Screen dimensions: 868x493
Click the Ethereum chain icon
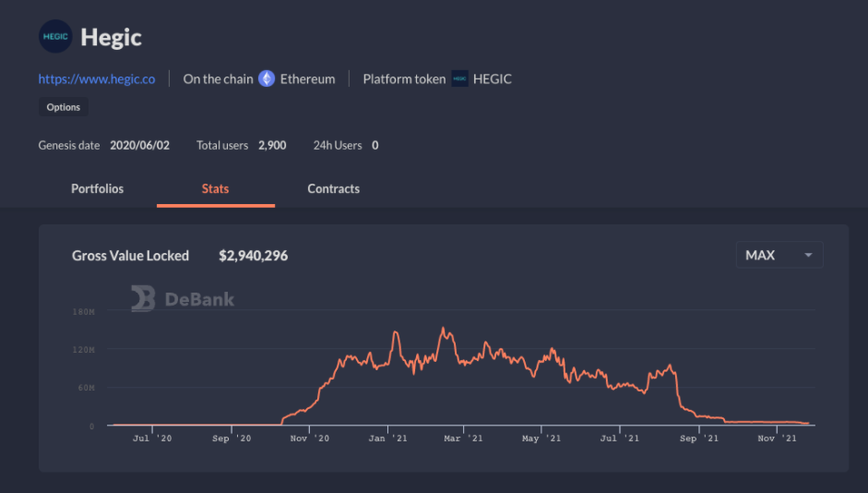(x=267, y=78)
